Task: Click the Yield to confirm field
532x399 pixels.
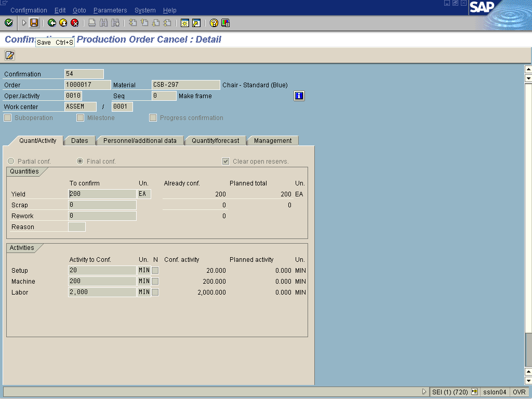Action: point(102,194)
